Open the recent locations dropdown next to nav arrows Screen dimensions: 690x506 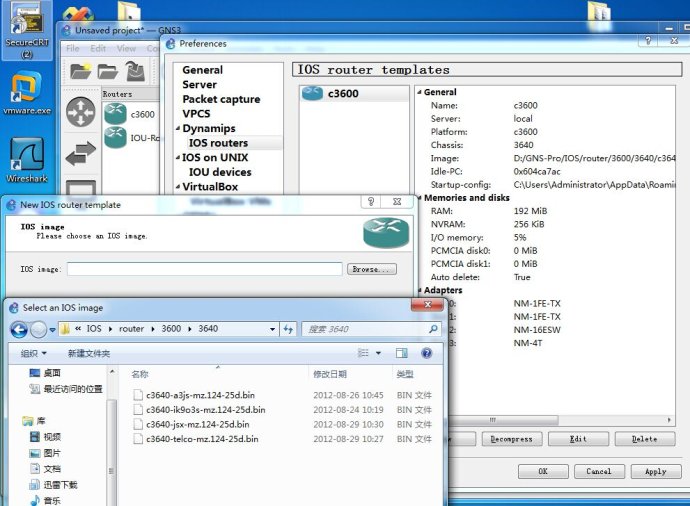point(52,330)
